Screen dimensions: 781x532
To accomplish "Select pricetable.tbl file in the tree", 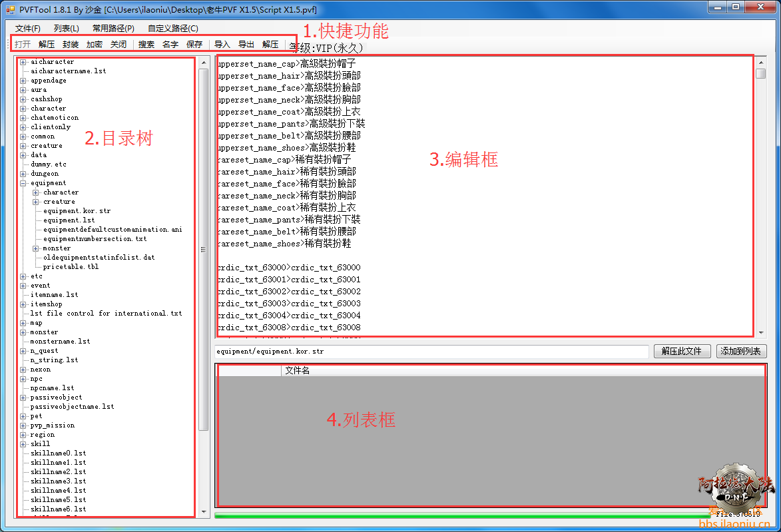I will pos(71,267).
